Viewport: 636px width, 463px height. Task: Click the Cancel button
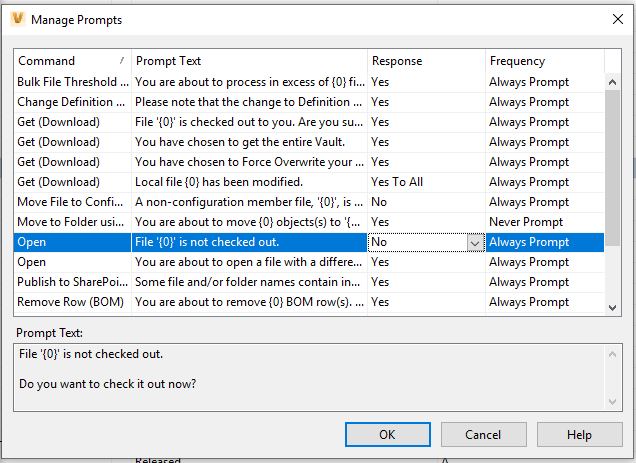(x=483, y=435)
